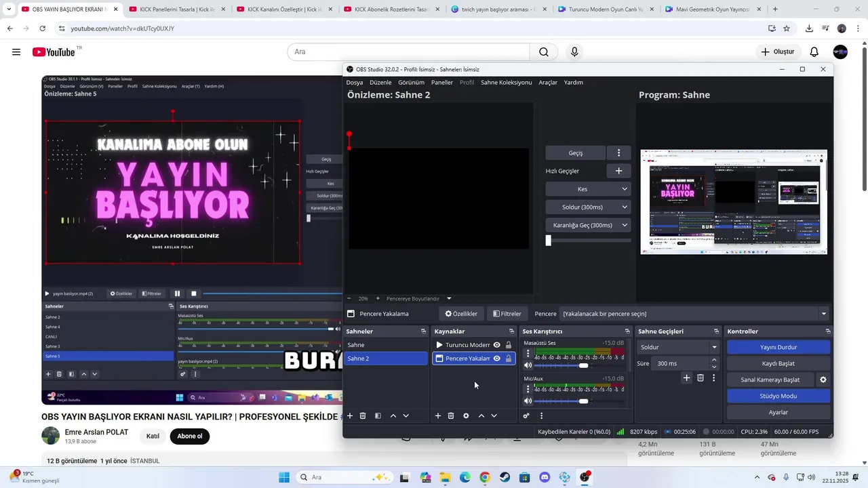Open Filtreler for selected source
The height and width of the screenshot is (488, 868).
pyautogui.click(x=507, y=314)
